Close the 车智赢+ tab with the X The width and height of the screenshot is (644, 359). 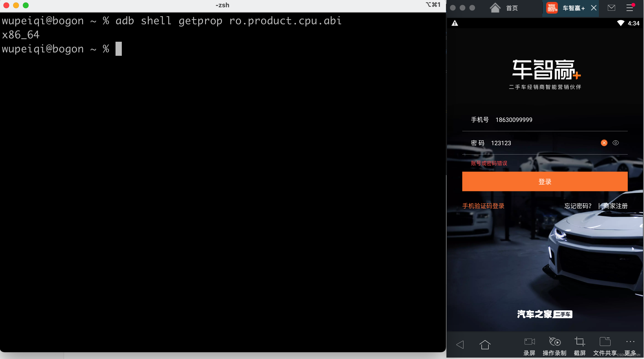[x=594, y=8]
